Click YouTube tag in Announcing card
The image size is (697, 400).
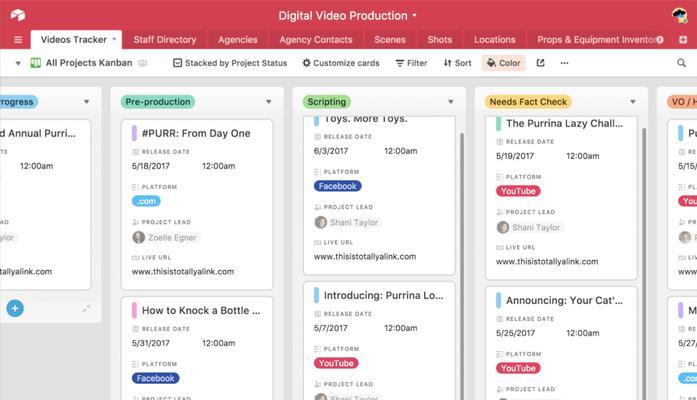(518, 368)
